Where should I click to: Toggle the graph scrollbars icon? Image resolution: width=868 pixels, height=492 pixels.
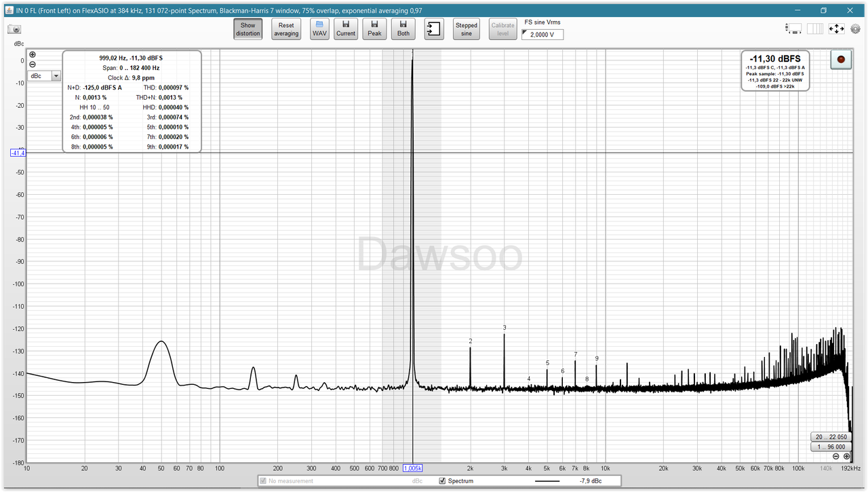pyautogui.click(x=793, y=29)
